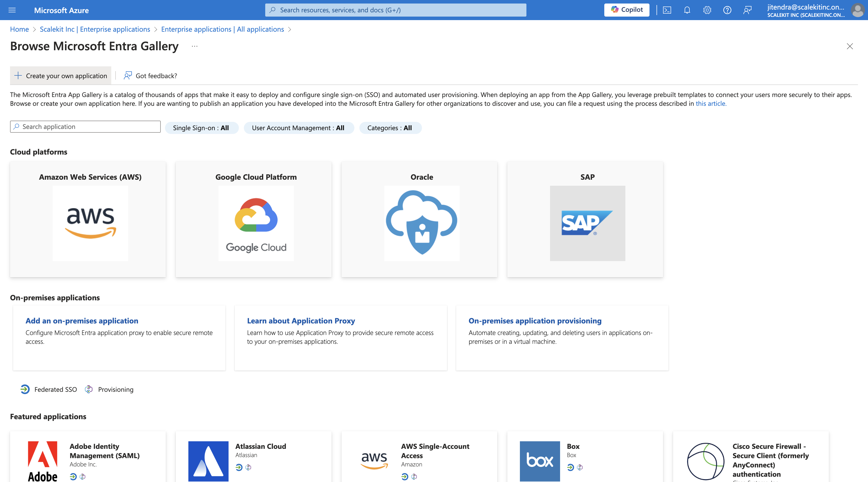Launch Cloud Shell from the header
This screenshot has height=482, width=868.
pyautogui.click(x=667, y=10)
